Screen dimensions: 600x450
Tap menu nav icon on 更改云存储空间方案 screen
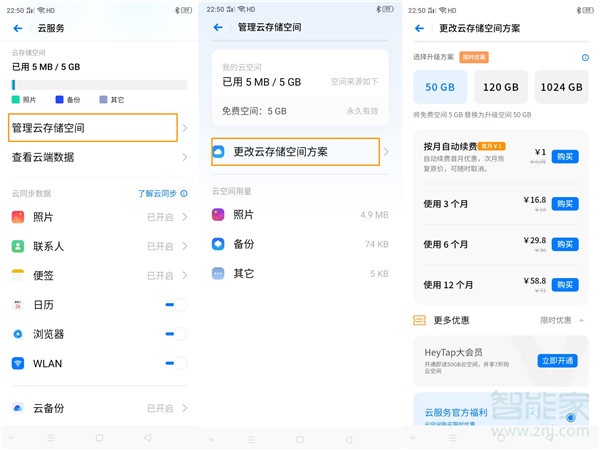453,437
